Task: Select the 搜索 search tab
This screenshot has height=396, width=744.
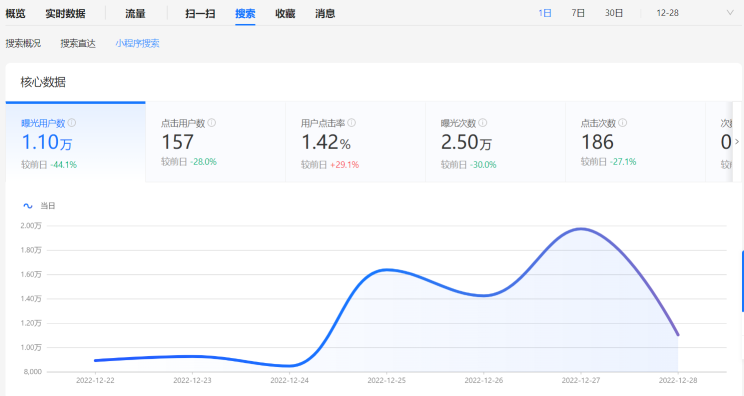Action: click(x=245, y=14)
